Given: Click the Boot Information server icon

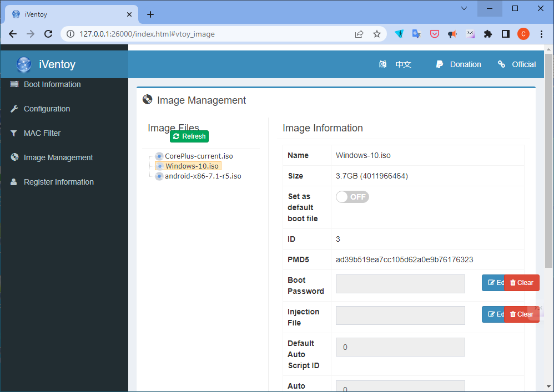Looking at the screenshot, I should click(x=14, y=84).
